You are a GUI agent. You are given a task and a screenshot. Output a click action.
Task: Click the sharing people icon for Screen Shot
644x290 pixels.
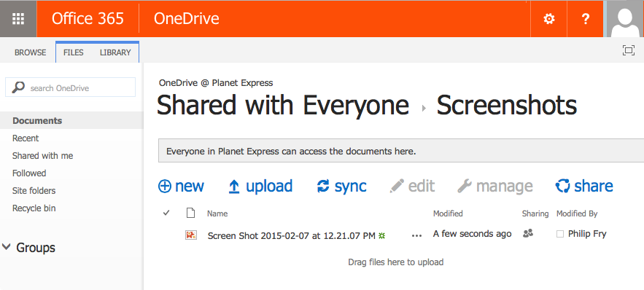(x=528, y=234)
